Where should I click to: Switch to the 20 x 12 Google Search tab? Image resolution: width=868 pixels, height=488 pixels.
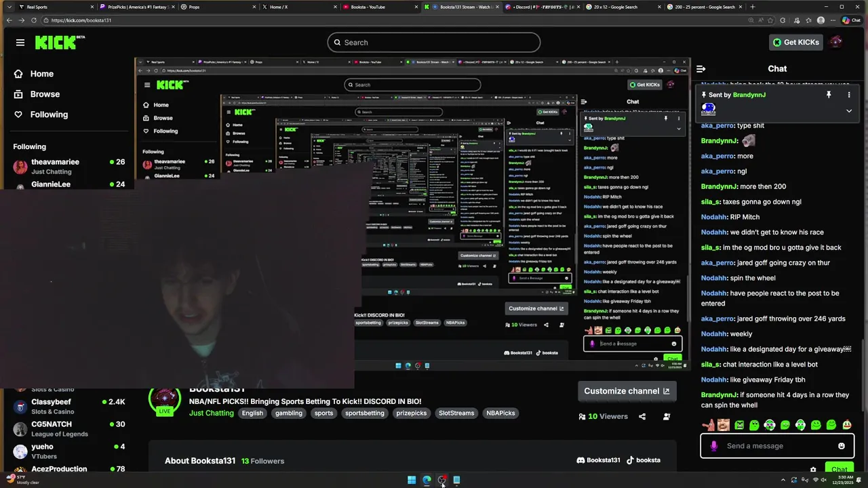click(623, 7)
